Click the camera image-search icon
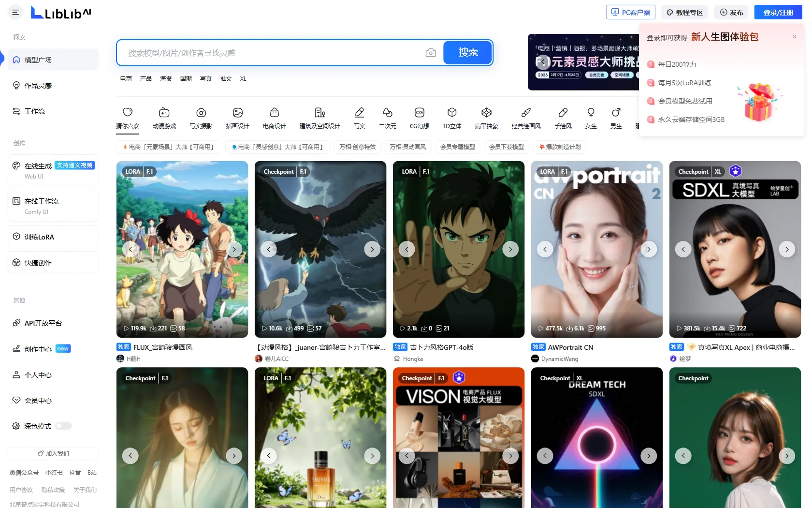812x508 pixels. 431,53
